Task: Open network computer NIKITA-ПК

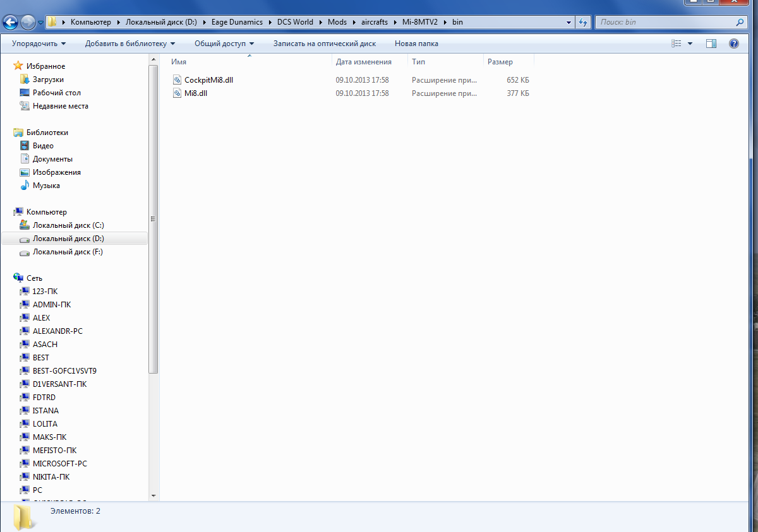Action: pos(51,477)
